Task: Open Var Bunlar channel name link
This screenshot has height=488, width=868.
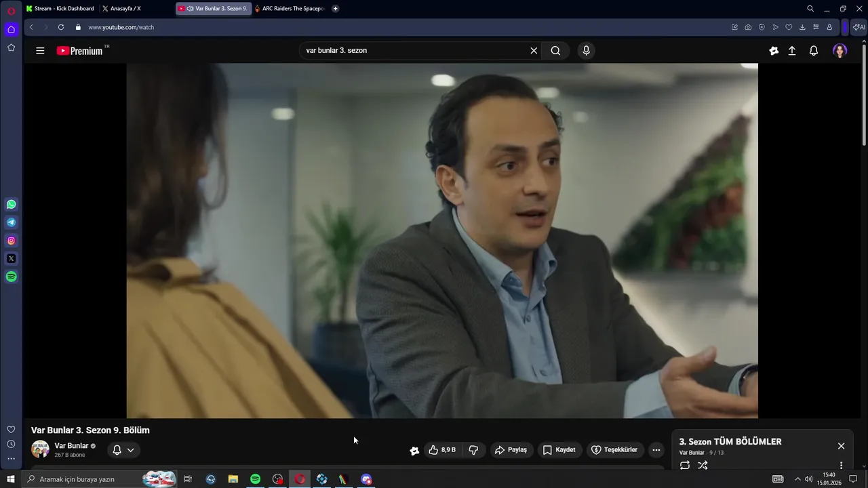Action: point(71,446)
